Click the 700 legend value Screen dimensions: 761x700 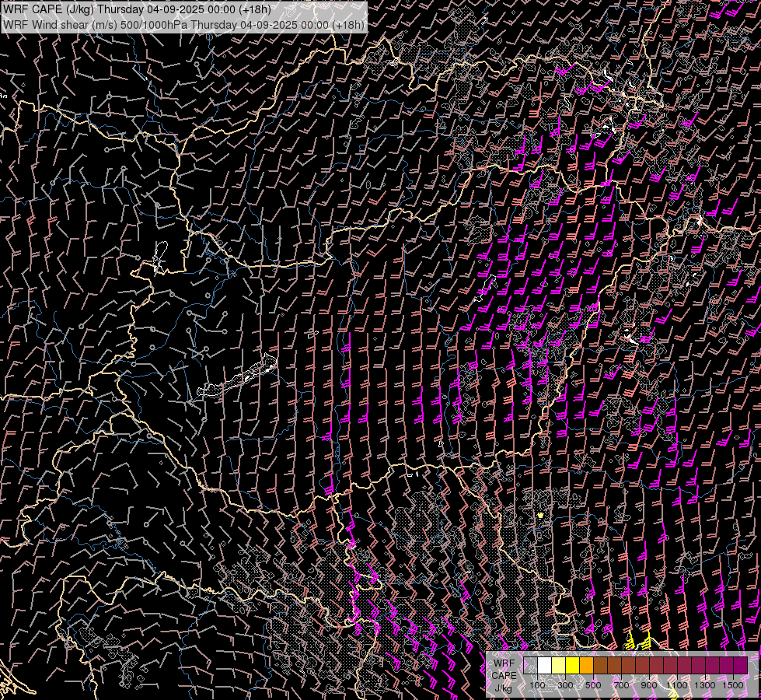point(621,685)
